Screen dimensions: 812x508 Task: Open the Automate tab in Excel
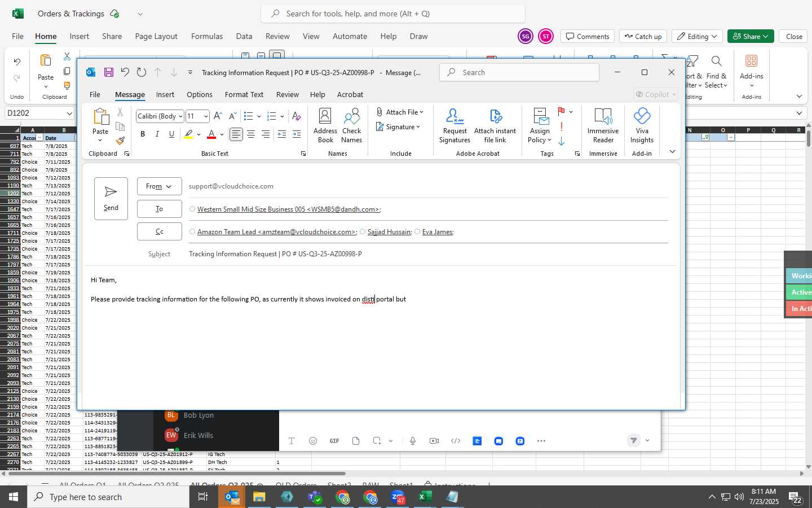tap(350, 36)
